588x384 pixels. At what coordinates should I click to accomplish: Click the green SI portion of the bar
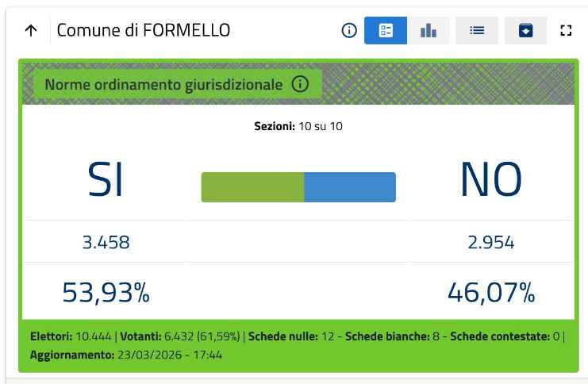pos(252,187)
